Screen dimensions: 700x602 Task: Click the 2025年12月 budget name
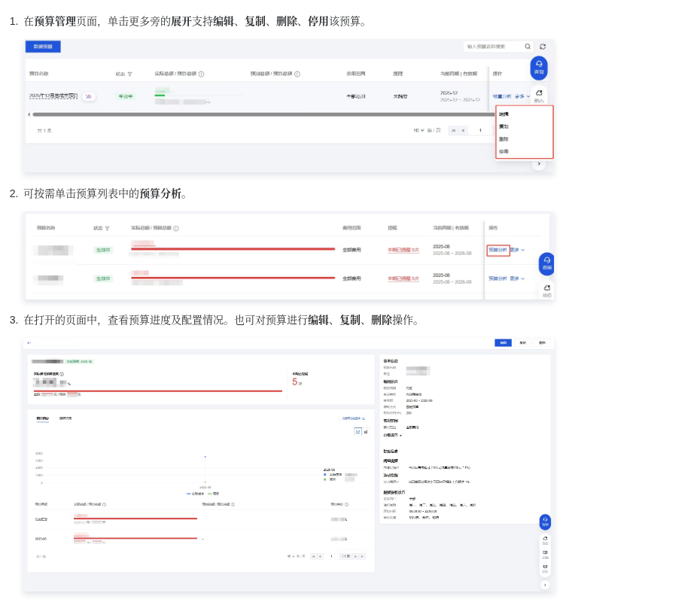[53, 96]
